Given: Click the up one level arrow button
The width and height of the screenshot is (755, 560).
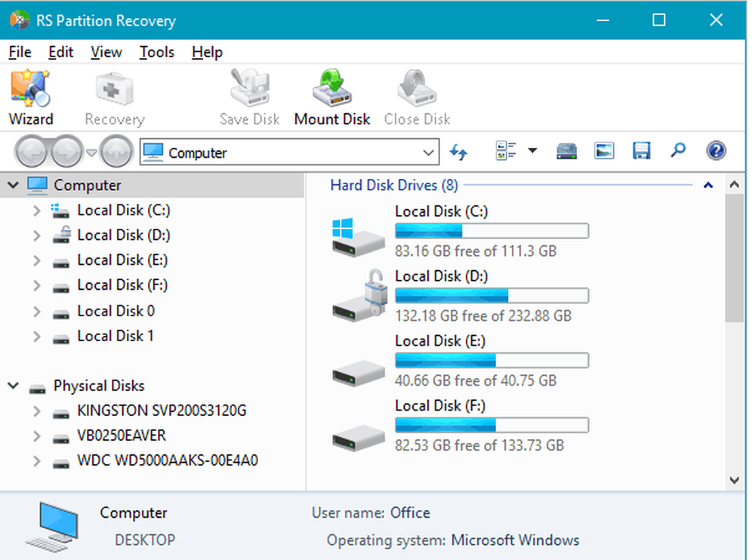Looking at the screenshot, I should click(x=116, y=152).
